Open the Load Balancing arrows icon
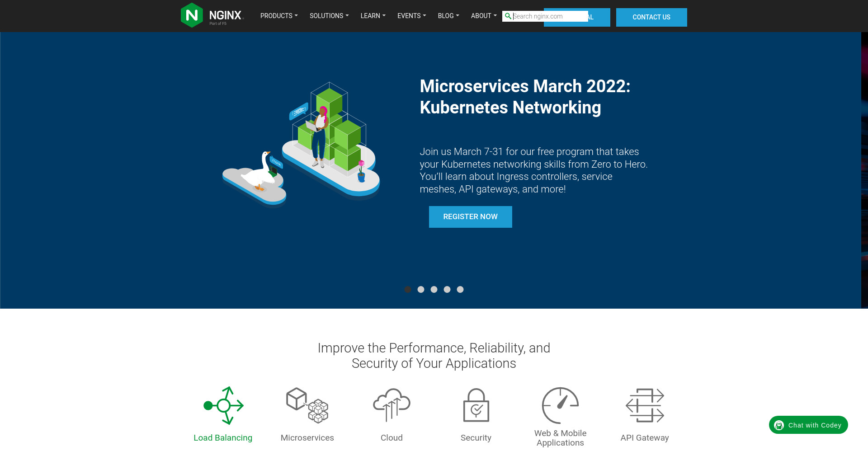 click(x=223, y=405)
